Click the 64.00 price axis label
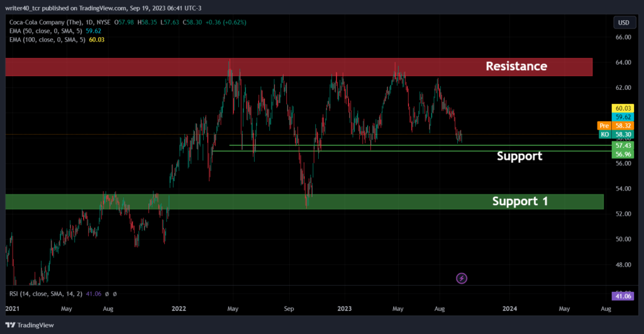The width and height of the screenshot is (644, 334). (623, 62)
